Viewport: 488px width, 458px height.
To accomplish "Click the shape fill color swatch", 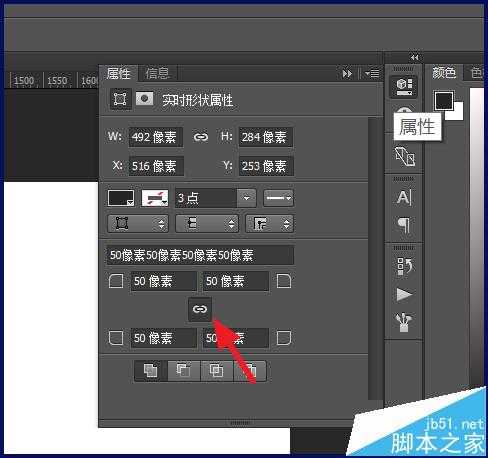I will [121, 198].
